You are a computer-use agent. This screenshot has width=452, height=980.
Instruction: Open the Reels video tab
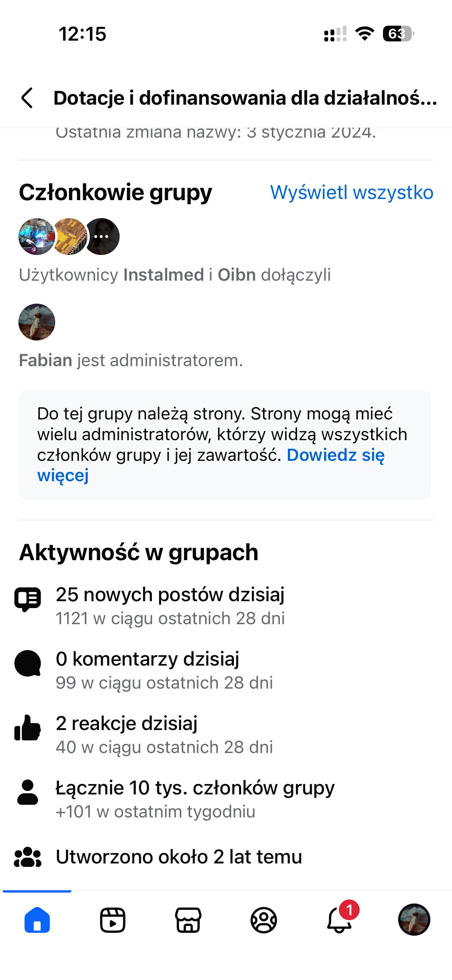112,919
